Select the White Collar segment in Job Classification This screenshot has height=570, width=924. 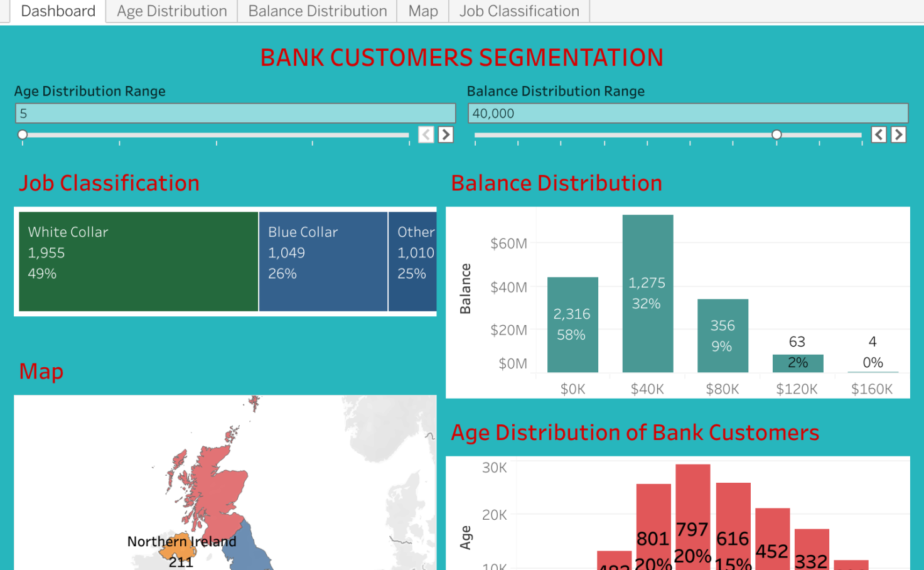137,261
